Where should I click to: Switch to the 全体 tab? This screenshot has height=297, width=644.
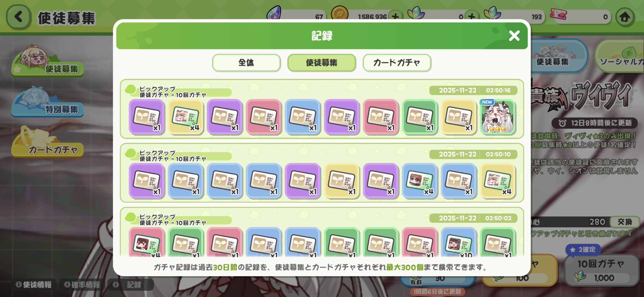pyautogui.click(x=246, y=63)
